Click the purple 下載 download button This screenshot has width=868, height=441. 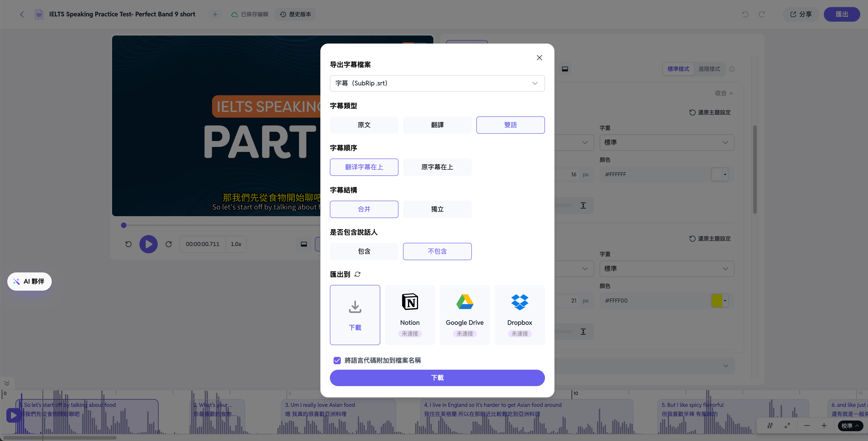(x=437, y=378)
